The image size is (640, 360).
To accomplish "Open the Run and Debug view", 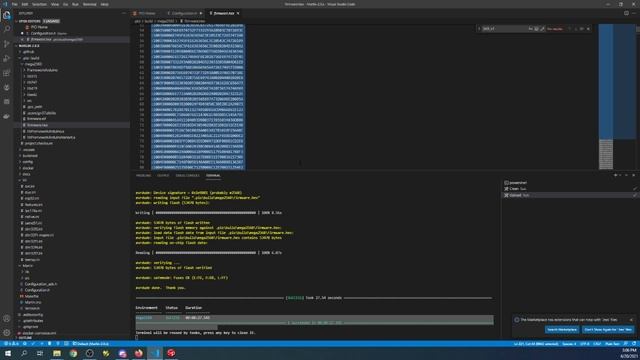I will [x=7, y=58].
